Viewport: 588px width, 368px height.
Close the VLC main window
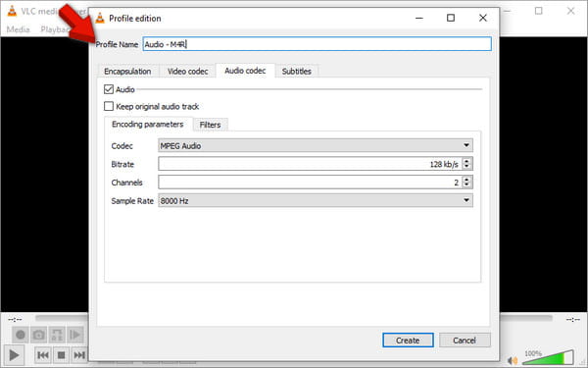570,11
